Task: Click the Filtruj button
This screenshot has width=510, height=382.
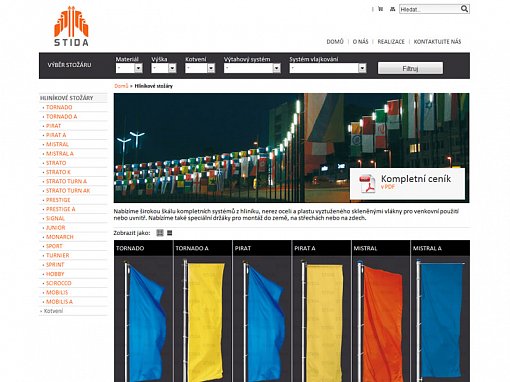Action: coord(410,68)
